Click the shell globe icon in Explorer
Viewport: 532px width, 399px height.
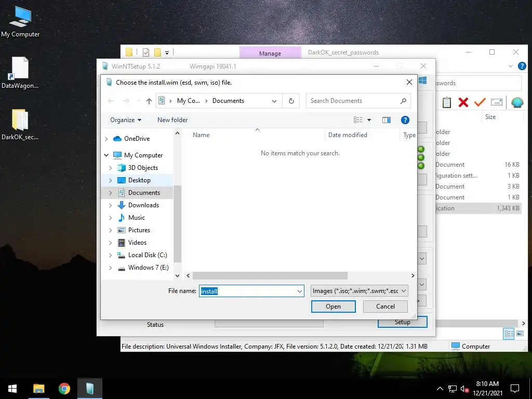click(x=517, y=102)
